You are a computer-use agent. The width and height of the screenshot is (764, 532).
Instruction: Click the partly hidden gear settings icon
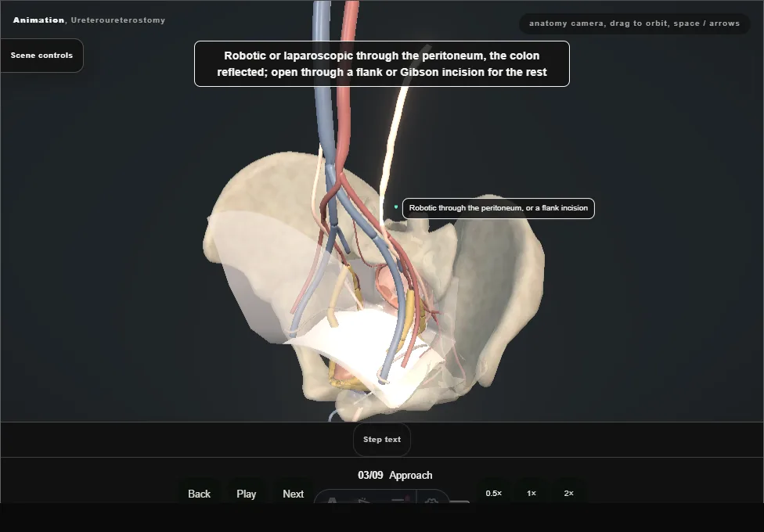[431, 500]
